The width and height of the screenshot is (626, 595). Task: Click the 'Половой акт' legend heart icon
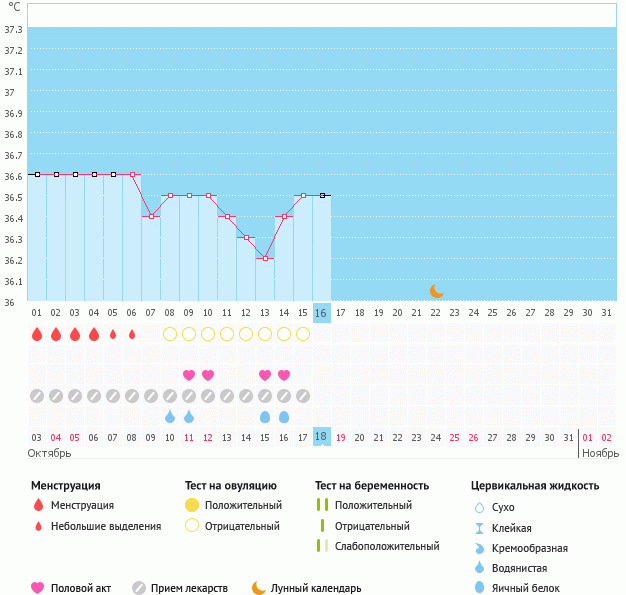(38, 588)
